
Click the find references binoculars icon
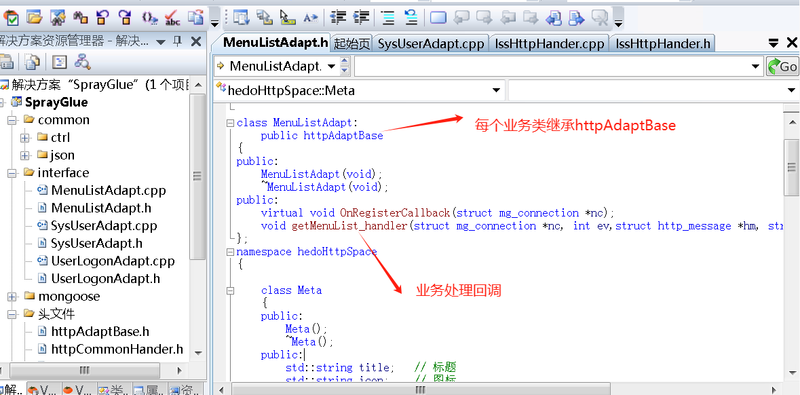(x=80, y=18)
